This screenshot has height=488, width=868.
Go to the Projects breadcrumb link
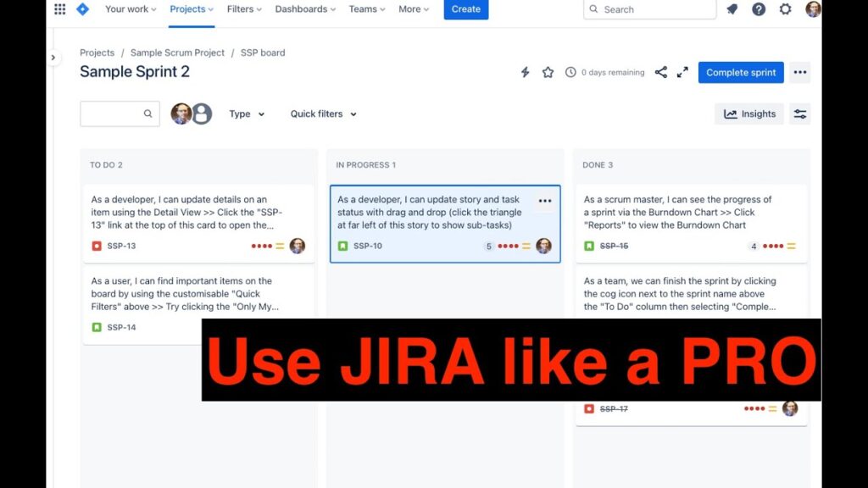click(x=97, y=53)
